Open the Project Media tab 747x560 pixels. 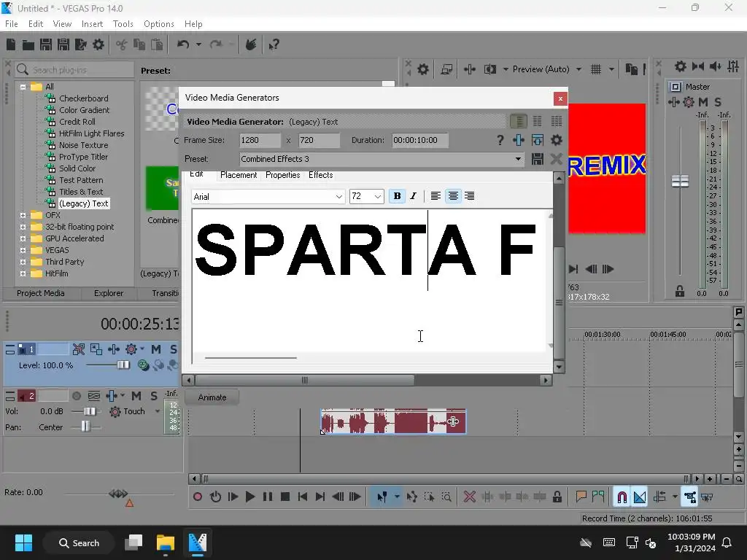click(x=41, y=293)
